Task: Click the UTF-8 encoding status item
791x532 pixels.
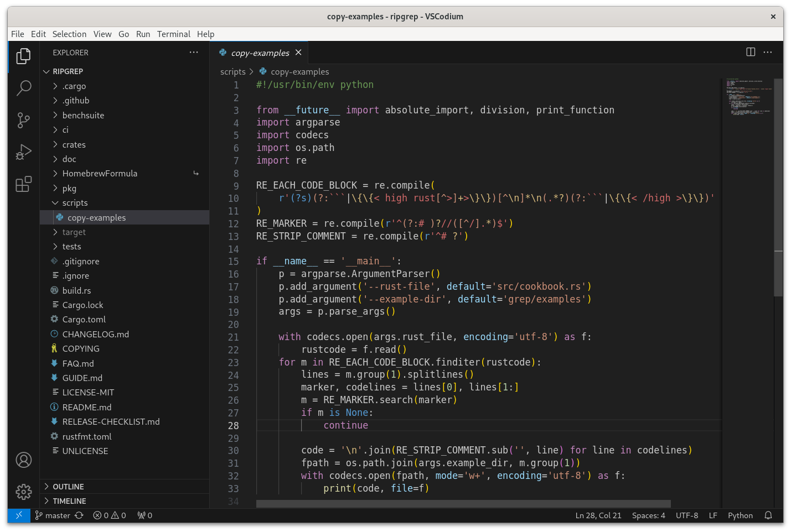Action: click(x=687, y=515)
